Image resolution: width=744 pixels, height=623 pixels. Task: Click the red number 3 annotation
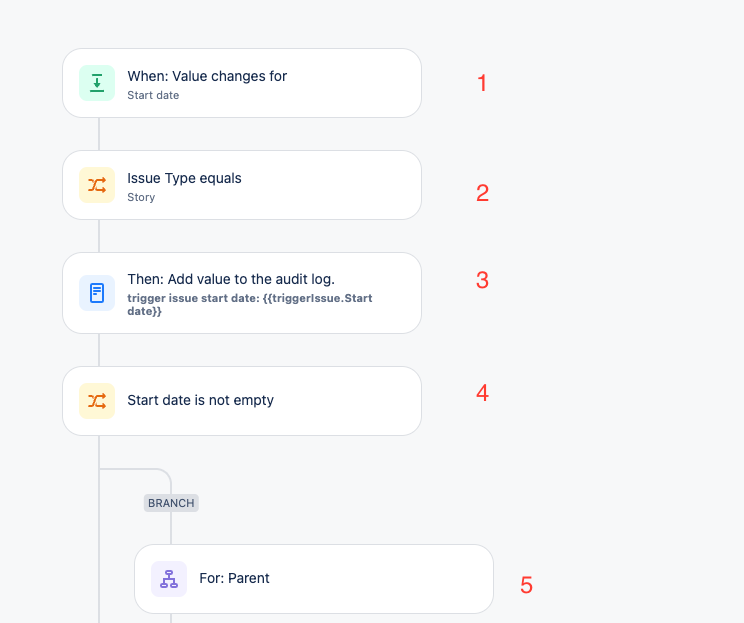[483, 280]
